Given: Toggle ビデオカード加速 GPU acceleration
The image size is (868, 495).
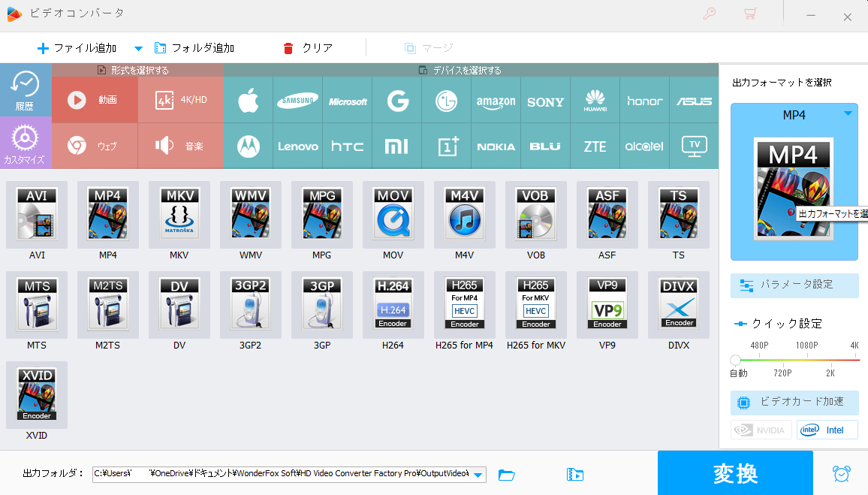Looking at the screenshot, I should 794,403.
